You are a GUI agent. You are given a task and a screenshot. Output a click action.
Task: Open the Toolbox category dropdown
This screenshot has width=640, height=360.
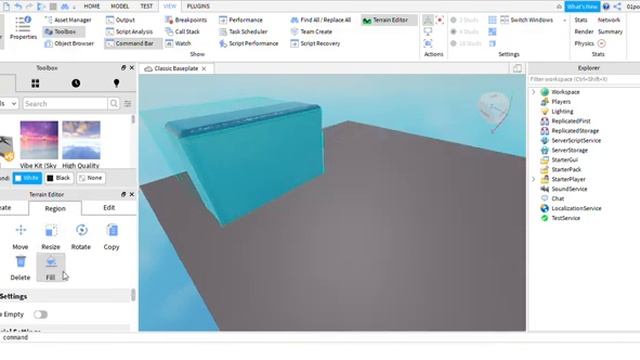click(9, 104)
